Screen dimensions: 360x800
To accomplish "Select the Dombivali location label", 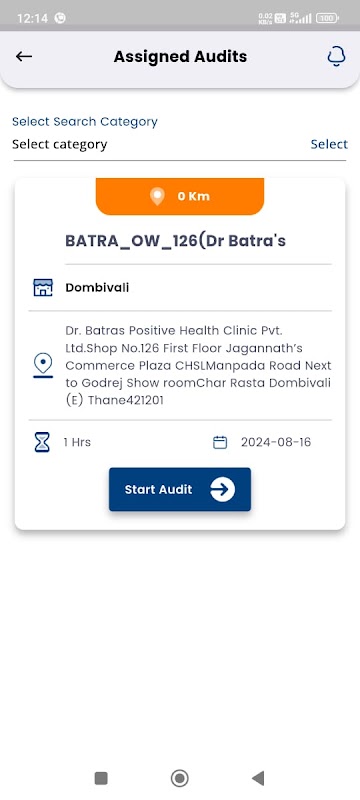I will click(97, 288).
